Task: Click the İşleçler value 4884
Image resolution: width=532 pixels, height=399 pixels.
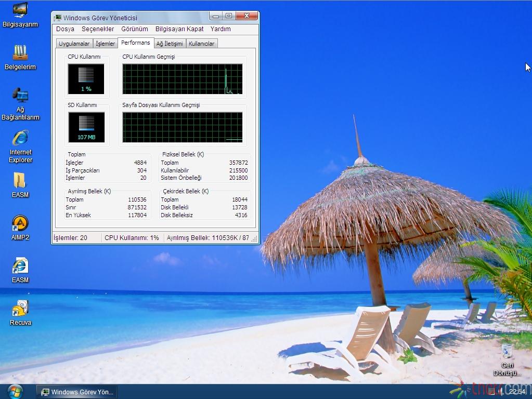Action: (140, 163)
